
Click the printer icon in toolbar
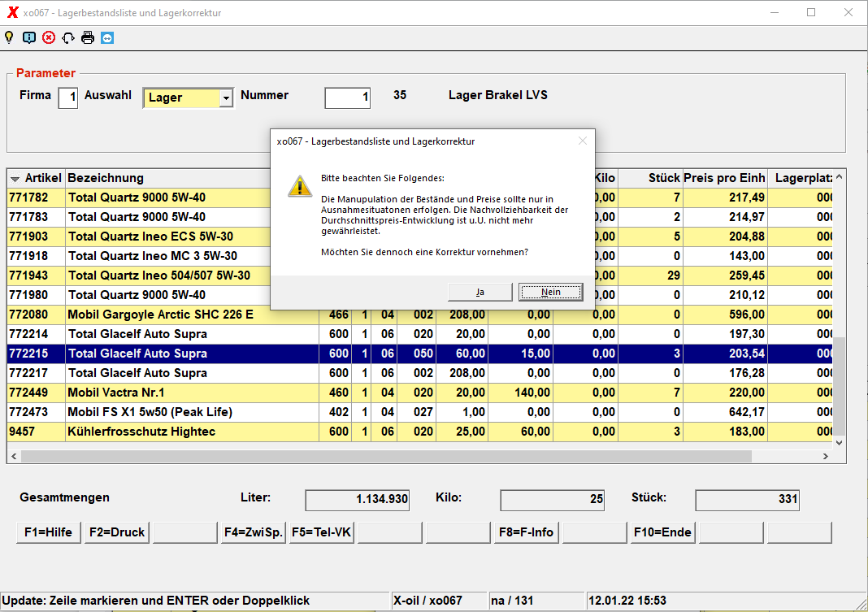coord(88,37)
